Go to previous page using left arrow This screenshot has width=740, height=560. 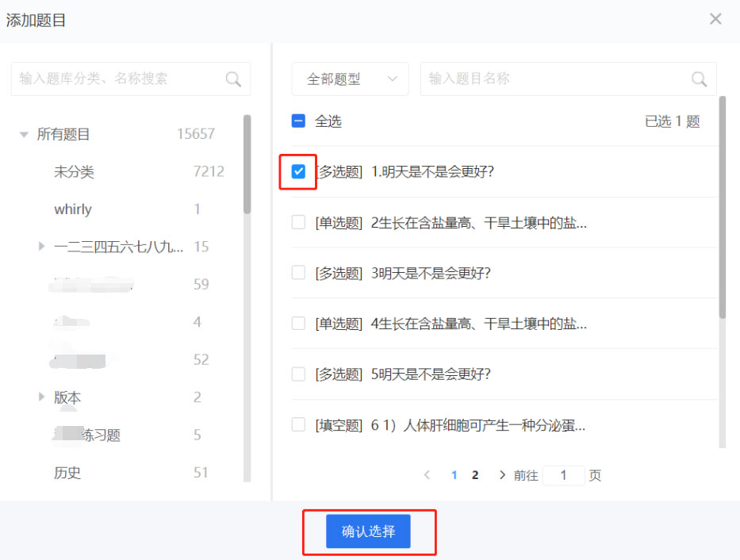coord(428,475)
